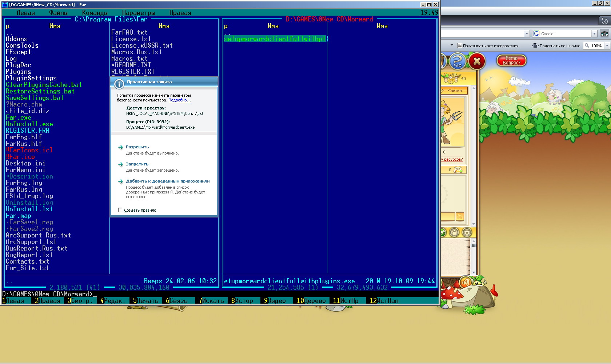Click the arrow icon beside Запретить
This screenshot has height=364, width=611.
tap(120, 164)
